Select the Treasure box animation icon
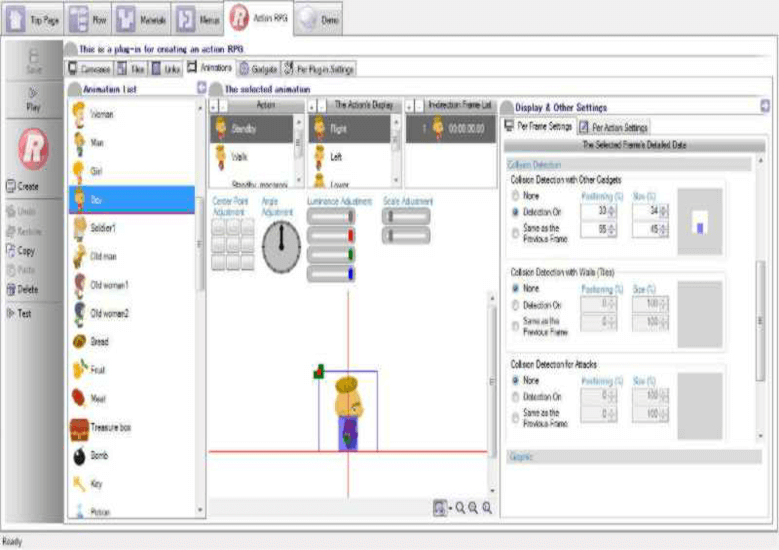The image size is (779, 550). 81,428
